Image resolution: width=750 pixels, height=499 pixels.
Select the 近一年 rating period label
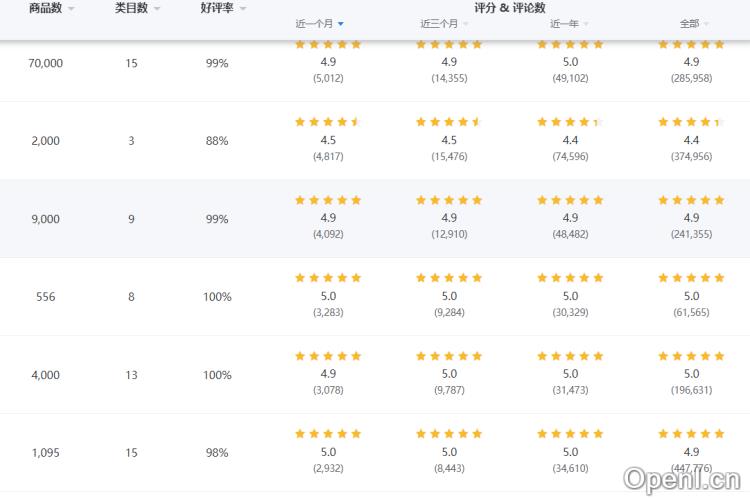click(564, 23)
